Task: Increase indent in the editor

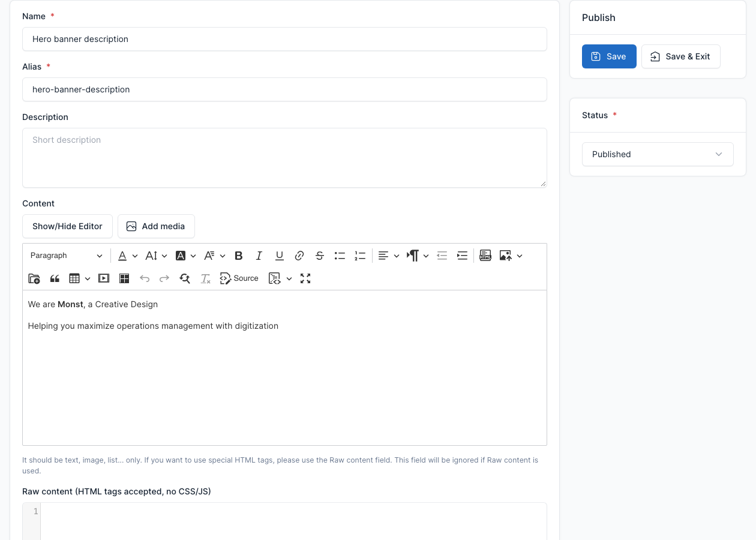Action: coord(462,256)
